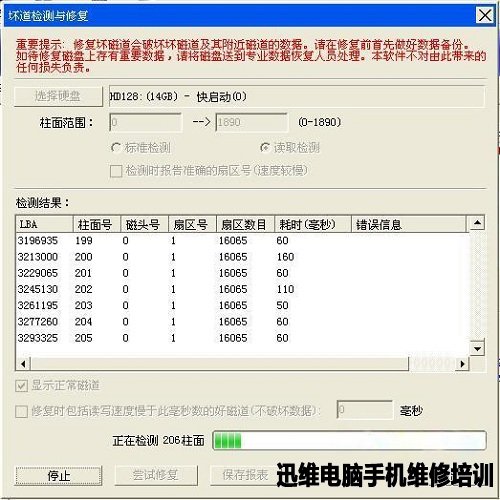
Task: Click the 错误信息 column header
Action: 409,224
